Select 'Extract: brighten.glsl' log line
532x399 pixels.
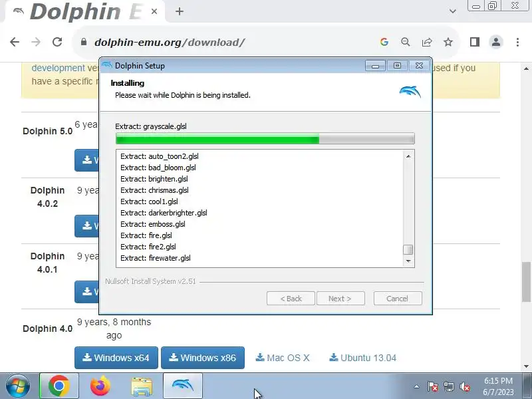[154, 179]
